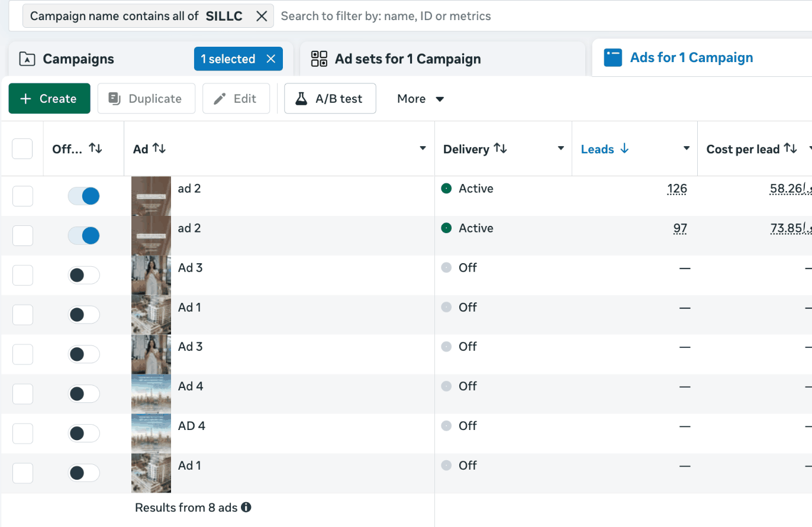Tick the select-all checkbox in table header
The width and height of the screenshot is (812, 527).
click(22, 148)
